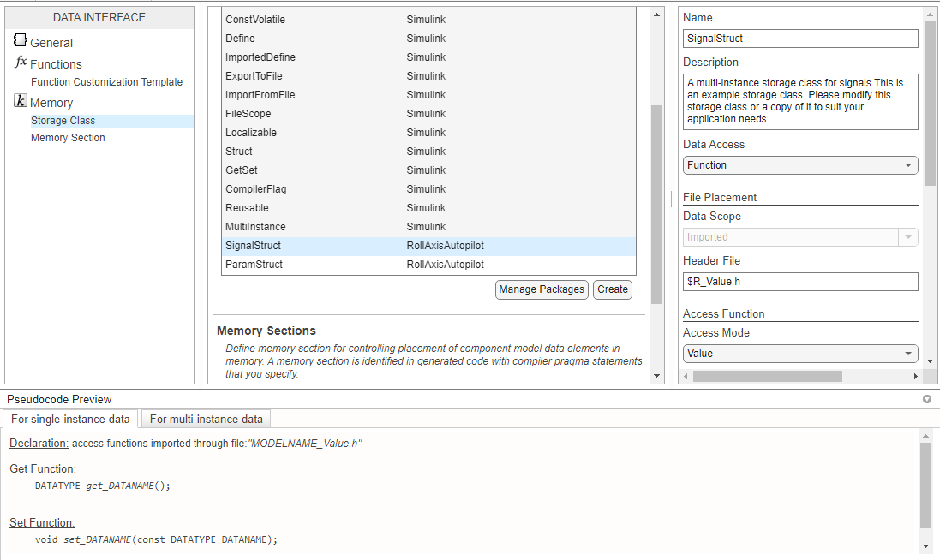Click the Functions fx icon
The height and width of the screenshot is (560, 940).
click(21, 63)
